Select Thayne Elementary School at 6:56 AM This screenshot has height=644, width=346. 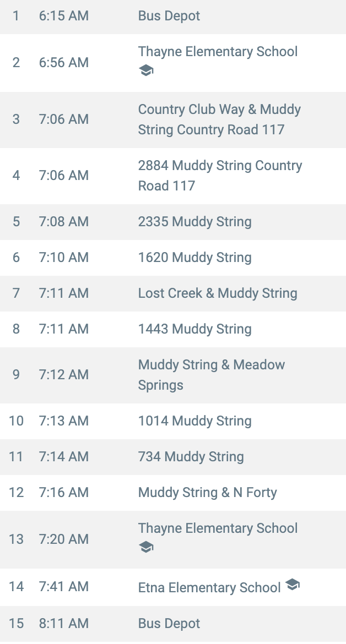point(173,63)
